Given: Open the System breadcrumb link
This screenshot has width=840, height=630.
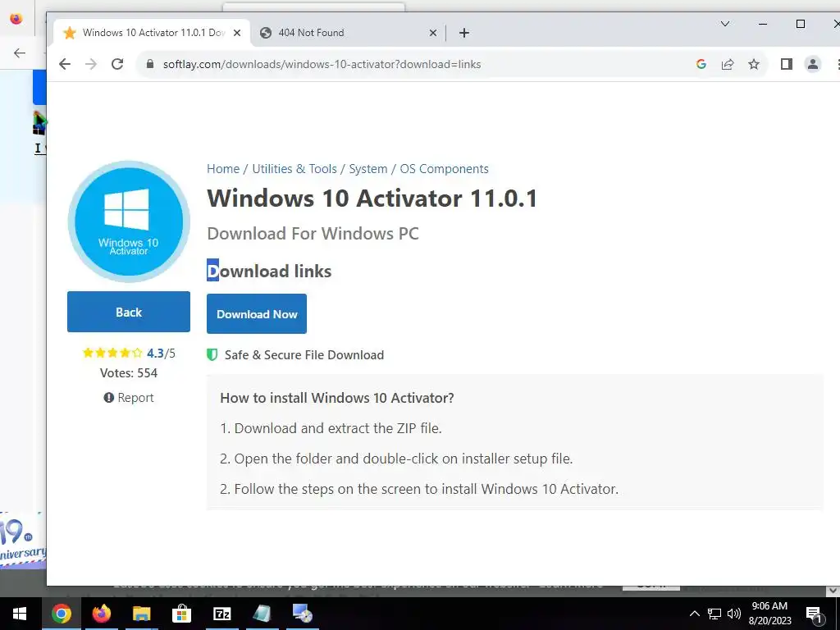Looking at the screenshot, I should pyautogui.click(x=368, y=169).
